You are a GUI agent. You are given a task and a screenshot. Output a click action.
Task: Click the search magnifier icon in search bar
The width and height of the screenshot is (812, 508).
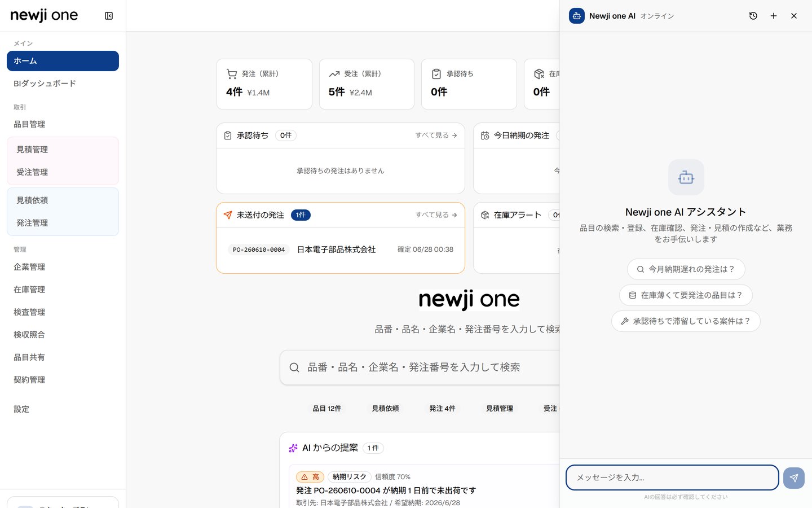click(x=294, y=367)
